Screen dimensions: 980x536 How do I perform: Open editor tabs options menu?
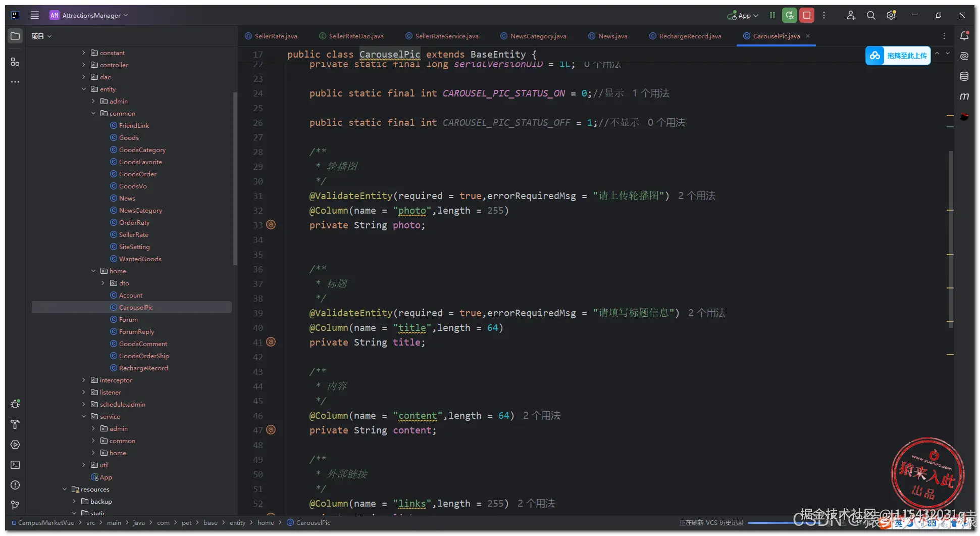click(944, 36)
